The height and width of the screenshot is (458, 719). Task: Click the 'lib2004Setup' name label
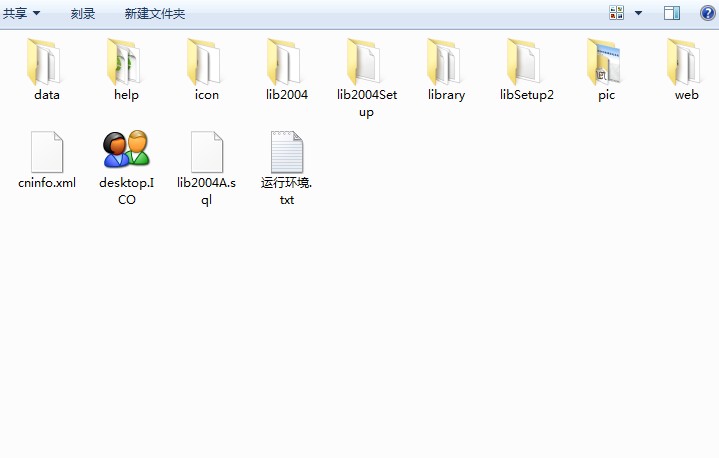coord(367,103)
